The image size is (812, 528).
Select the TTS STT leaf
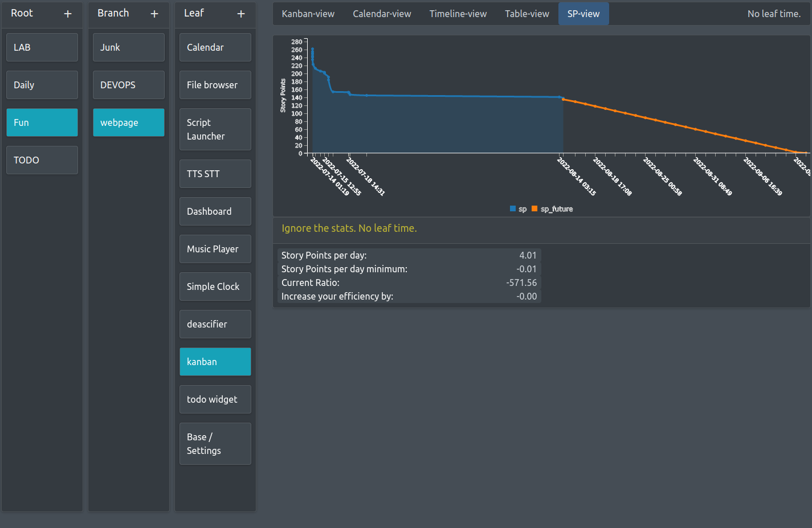[215, 174]
